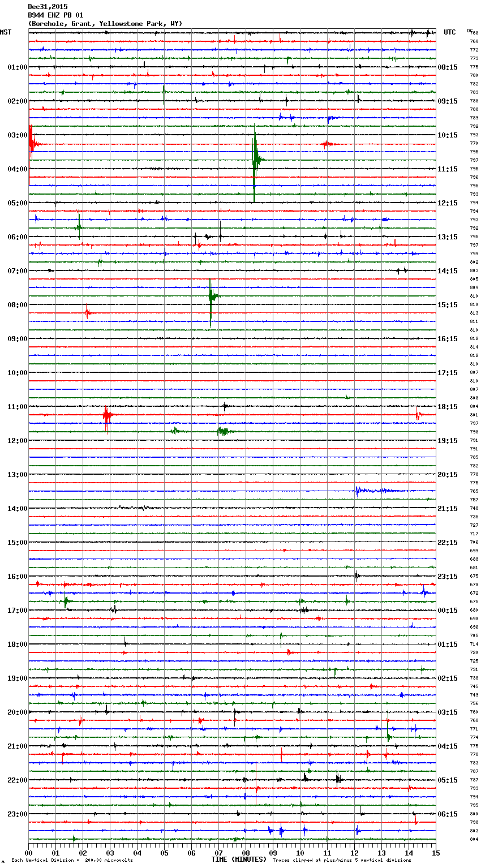Image resolution: width=481 pixels, height=868 pixels.
Task: Click the 15:15 UTC row label
Action: coord(448,305)
